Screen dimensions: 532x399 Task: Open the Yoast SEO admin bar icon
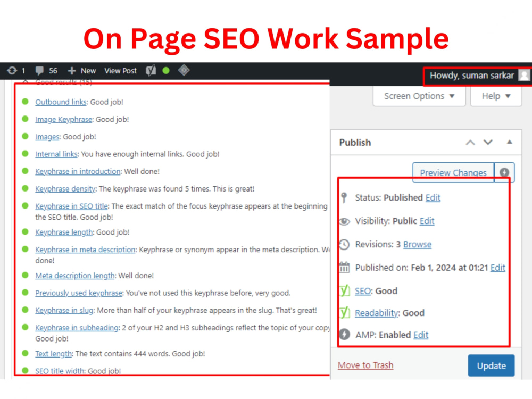(151, 71)
